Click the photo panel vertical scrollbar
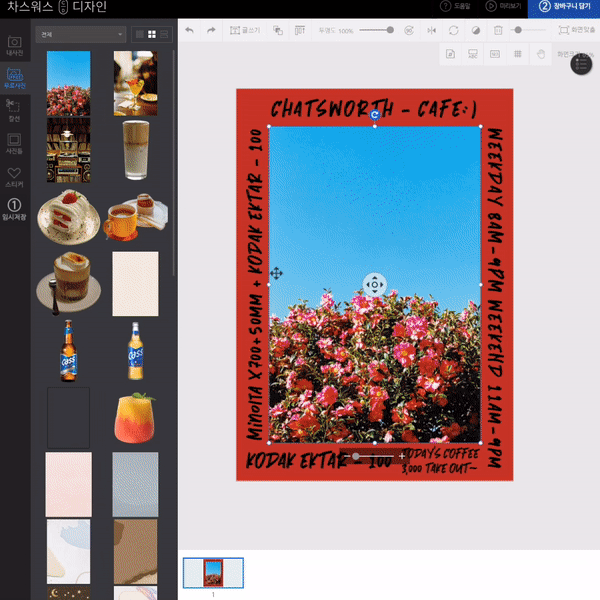The width and height of the screenshot is (600, 600). point(174,163)
